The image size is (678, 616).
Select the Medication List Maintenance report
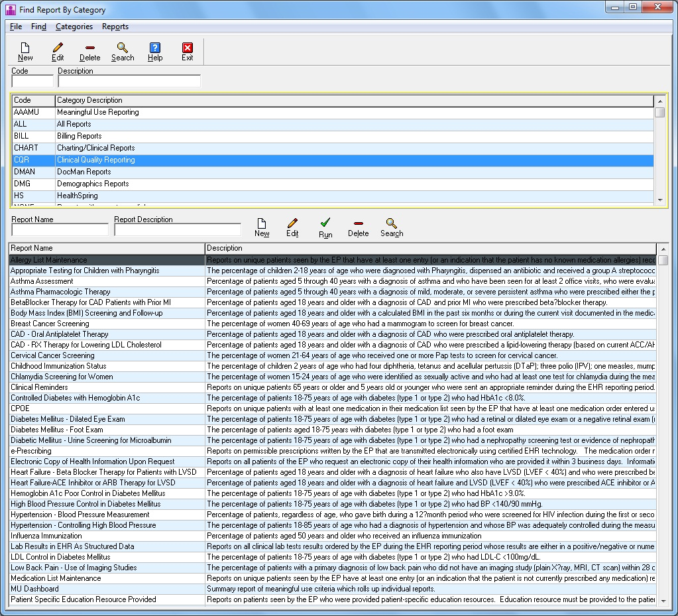pyautogui.click(x=333, y=578)
